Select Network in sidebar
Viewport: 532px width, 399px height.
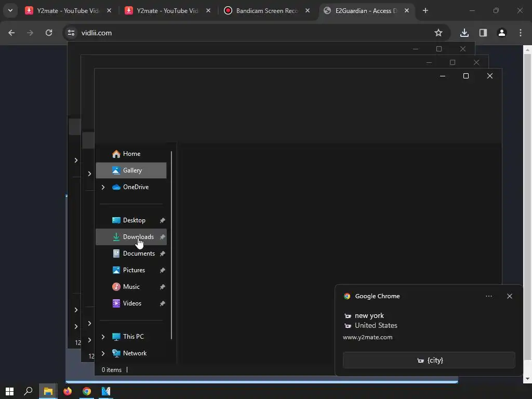click(131, 353)
